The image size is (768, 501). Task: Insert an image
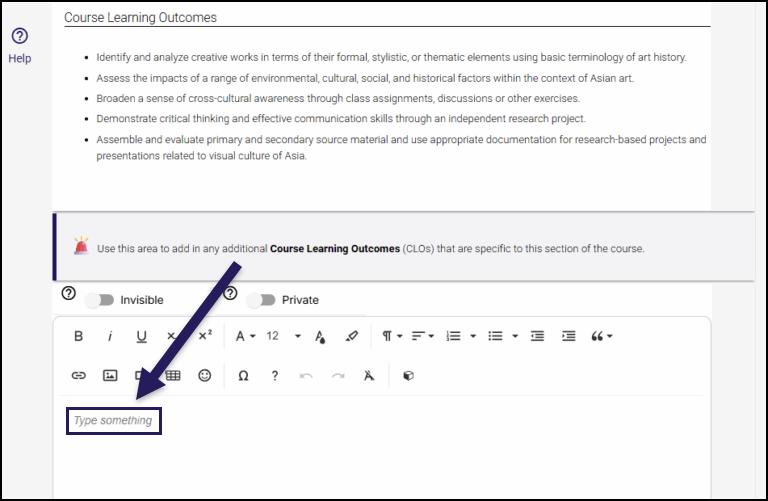click(x=110, y=376)
